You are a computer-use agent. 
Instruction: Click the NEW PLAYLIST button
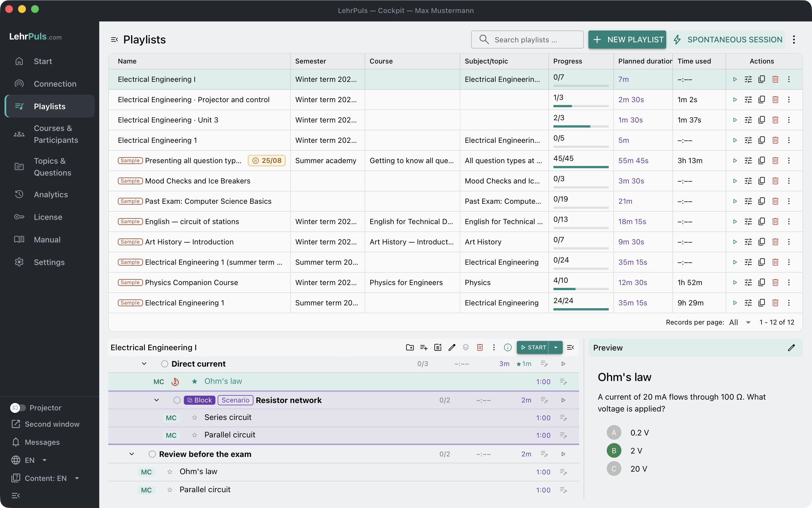[x=627, y=40]
